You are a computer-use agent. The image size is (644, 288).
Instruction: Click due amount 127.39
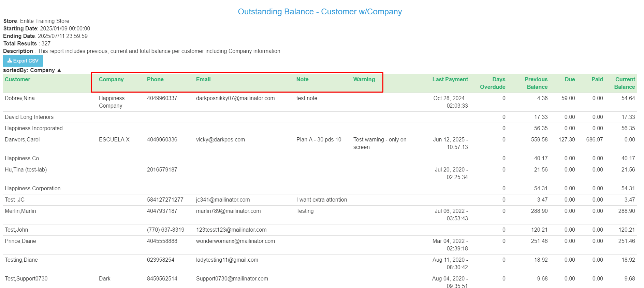coord(567,139)
